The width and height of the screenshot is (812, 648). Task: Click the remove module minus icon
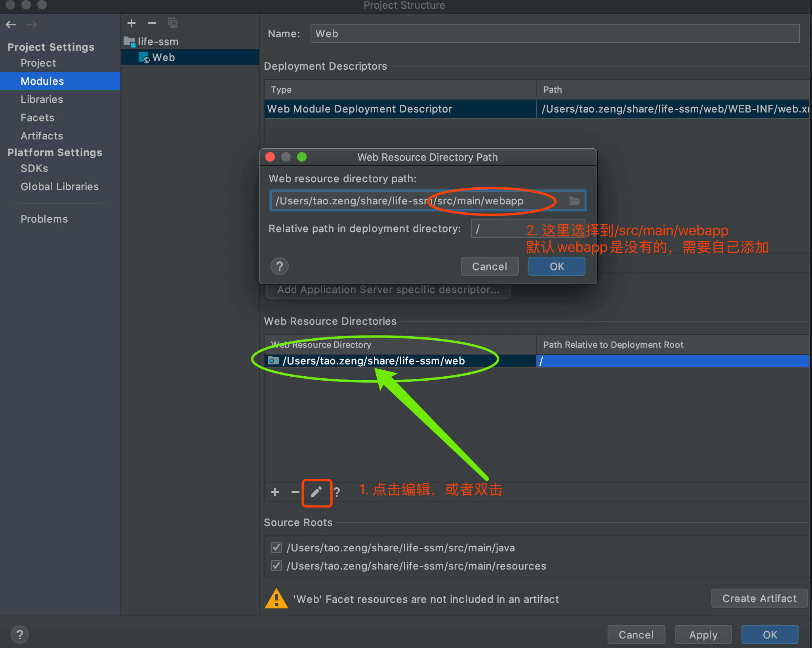[152, 23]
